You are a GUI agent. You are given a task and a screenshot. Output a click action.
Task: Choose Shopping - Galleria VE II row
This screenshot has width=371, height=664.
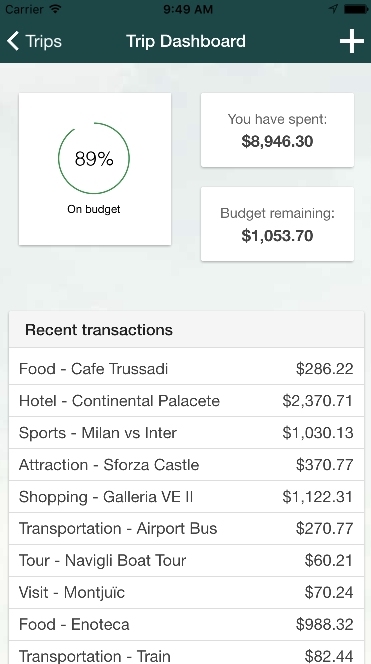point(186,497)
